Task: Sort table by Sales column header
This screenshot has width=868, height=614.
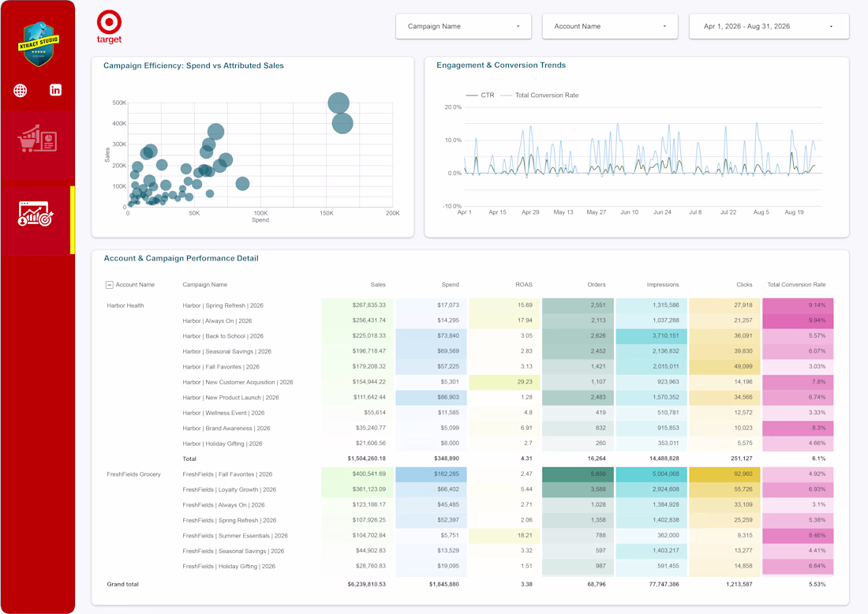Action: tap(378, 285)
